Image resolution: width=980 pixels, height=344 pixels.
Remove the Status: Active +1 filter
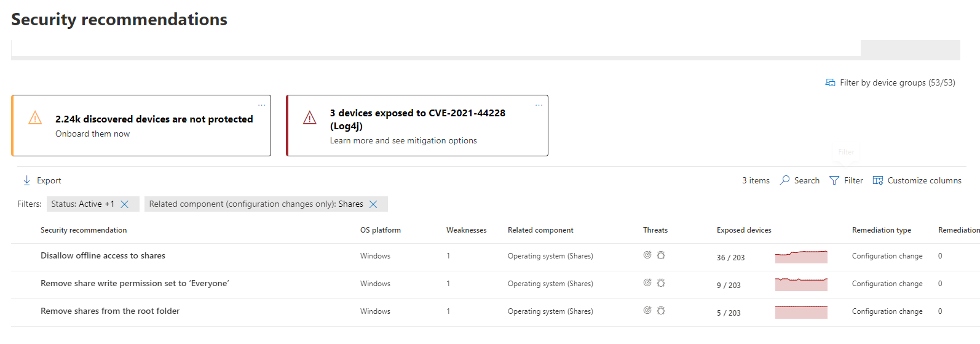[125, 204]
